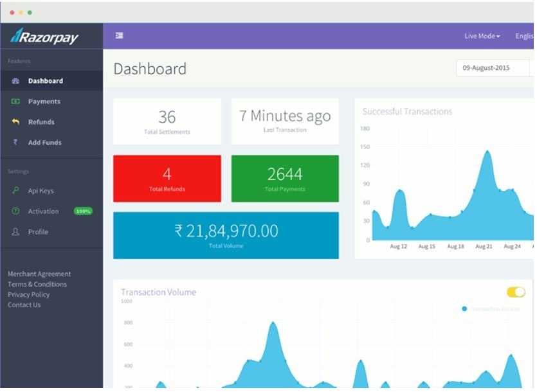Open the Merchant Agreement link
The width and height of the screenshot is (537, 392).
click(39, 274)
